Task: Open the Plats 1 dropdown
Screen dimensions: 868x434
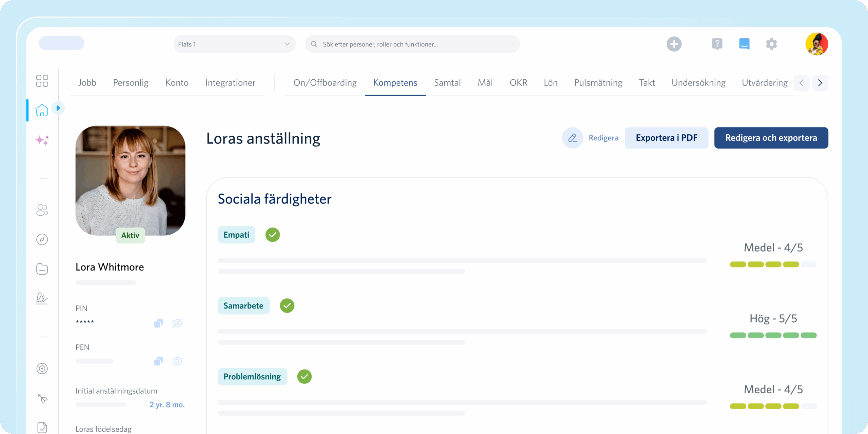Action: (x=234, y=44)
